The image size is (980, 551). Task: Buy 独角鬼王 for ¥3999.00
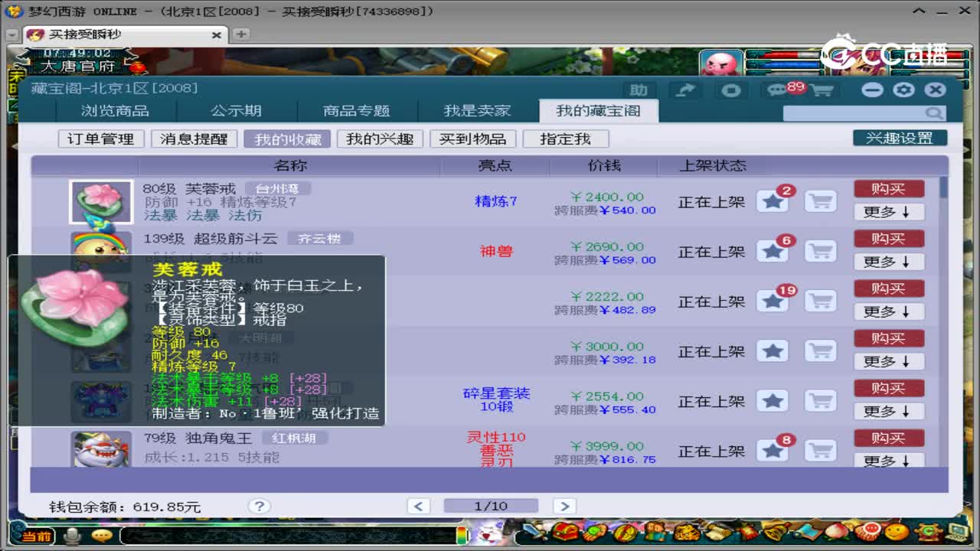click(889, 438)
